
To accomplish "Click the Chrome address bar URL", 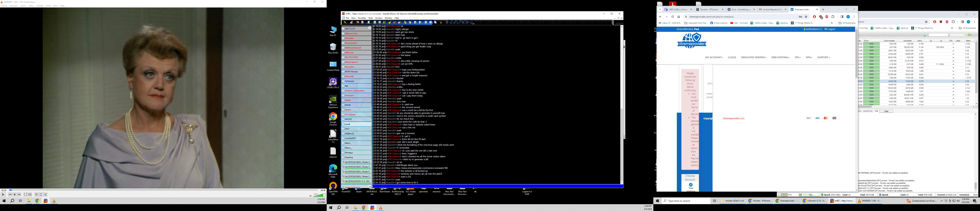I will (x=711, y=17).
